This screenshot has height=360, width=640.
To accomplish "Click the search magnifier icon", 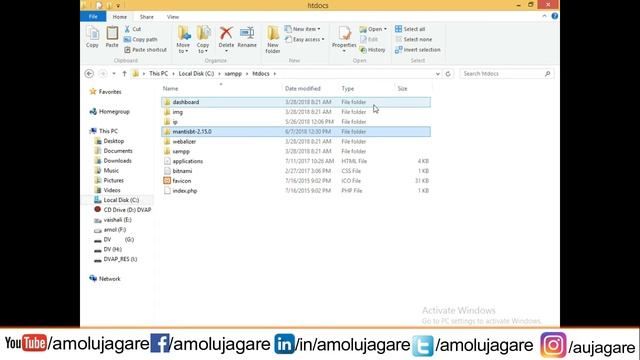I will (x=547, y=73).
